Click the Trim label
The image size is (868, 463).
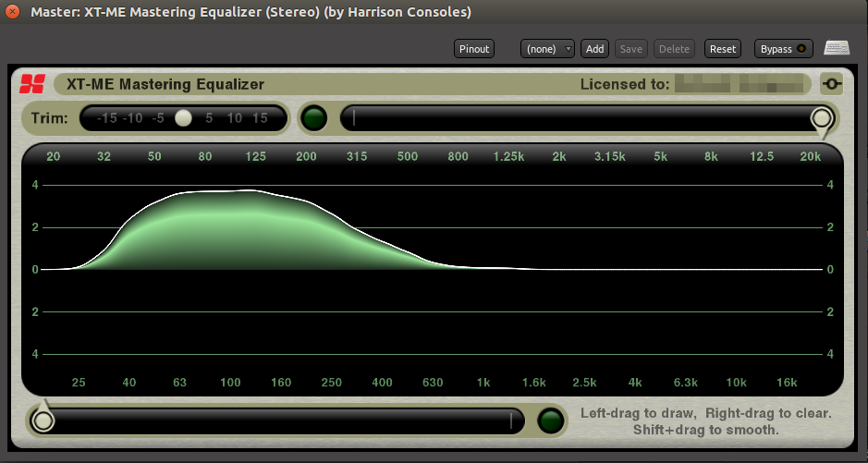pyautogui.click(x=49, y=117)
